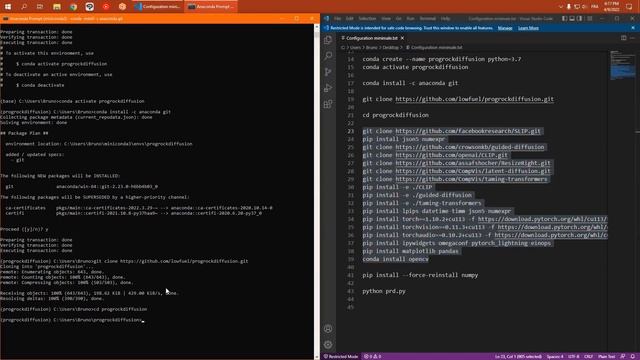Change line endings via CRLF status item

588,356
